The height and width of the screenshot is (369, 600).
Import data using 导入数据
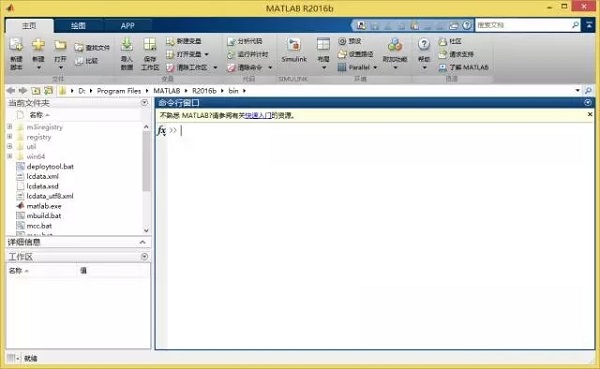coord(127,54)
